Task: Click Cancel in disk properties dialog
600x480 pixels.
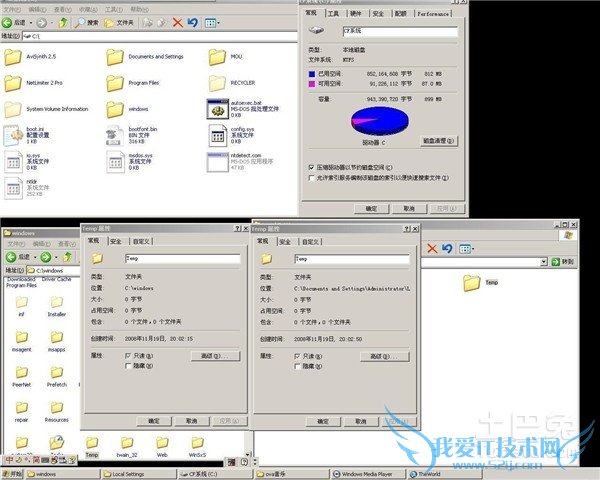Action: point(409,209)
